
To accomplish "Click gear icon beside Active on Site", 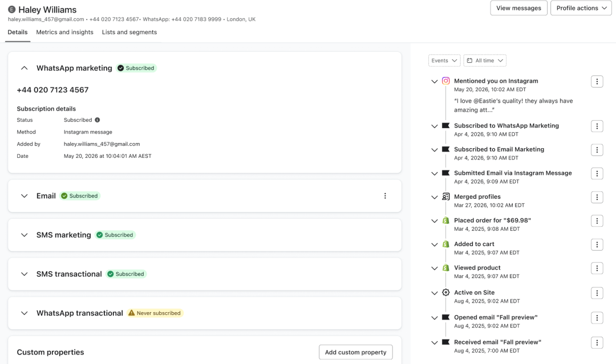I will click(445, 292).
